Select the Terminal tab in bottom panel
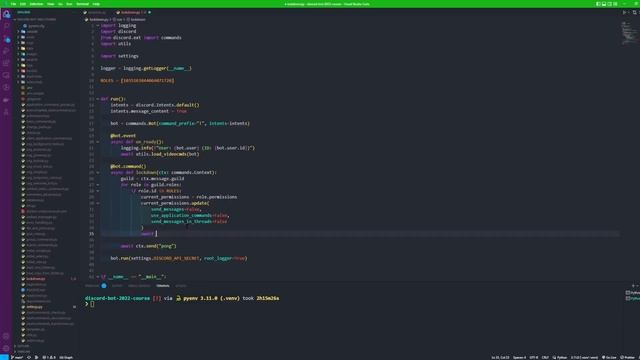640x360 pixels. 162,286
